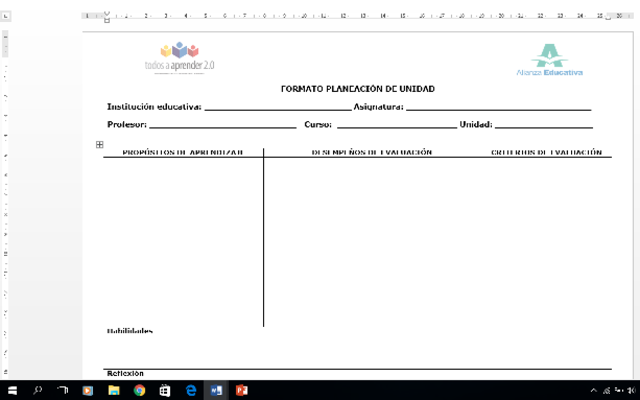640x400 pixels.
Task: Open the volume tray icon
Action: point(632,391)
